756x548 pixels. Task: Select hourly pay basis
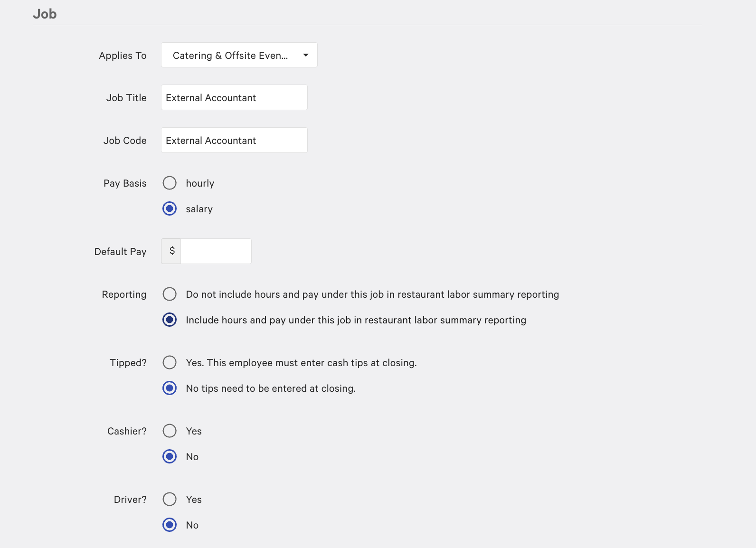pos(170,183)
